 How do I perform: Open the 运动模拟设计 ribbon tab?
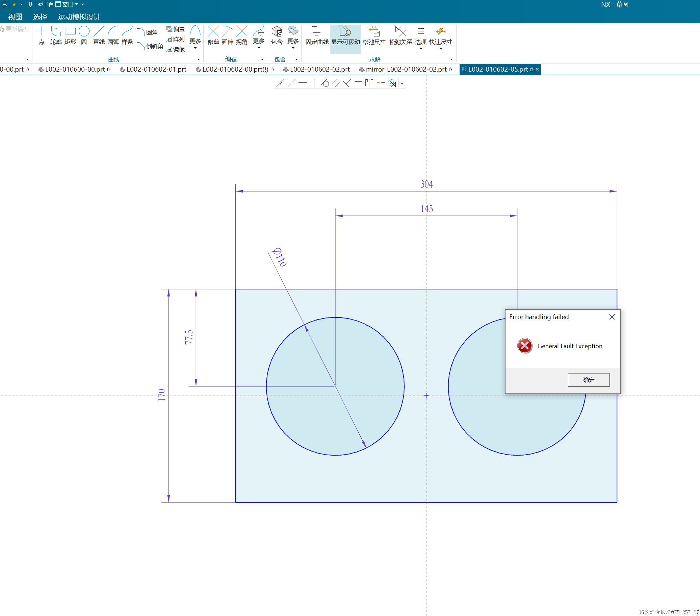[x=79, y=17]
